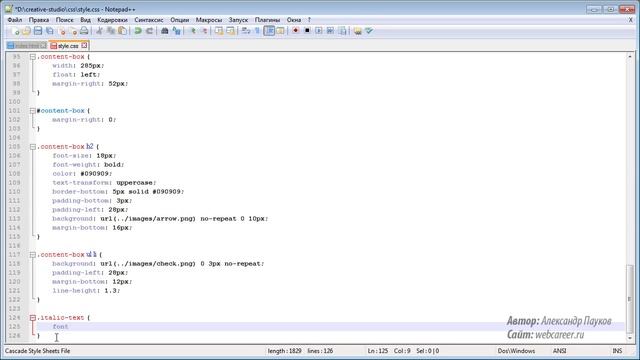Click 'Dos\Windows' in the status bar
Image resolution: width=640 pixels, height=360 pixels.
tap(516, 351)
